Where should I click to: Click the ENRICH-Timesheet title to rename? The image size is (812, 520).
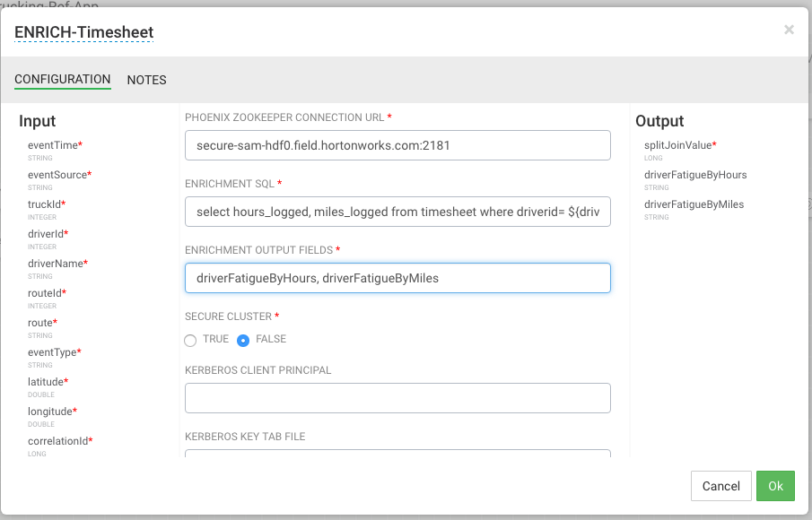point(84,31)
